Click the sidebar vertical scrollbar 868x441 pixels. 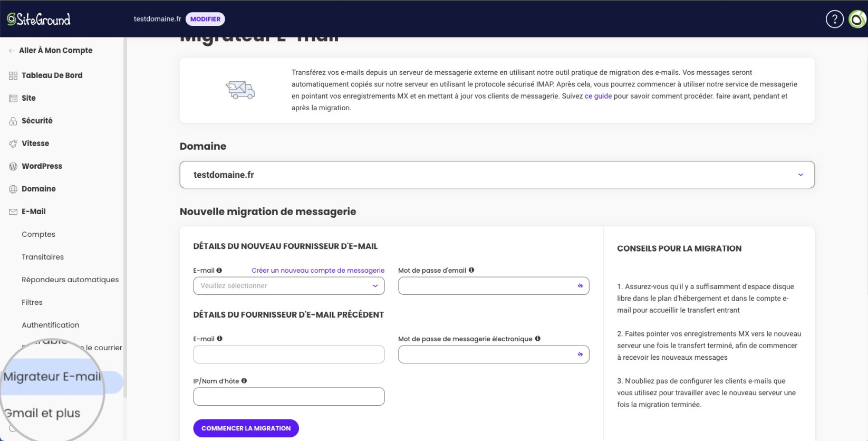(125, 216)
